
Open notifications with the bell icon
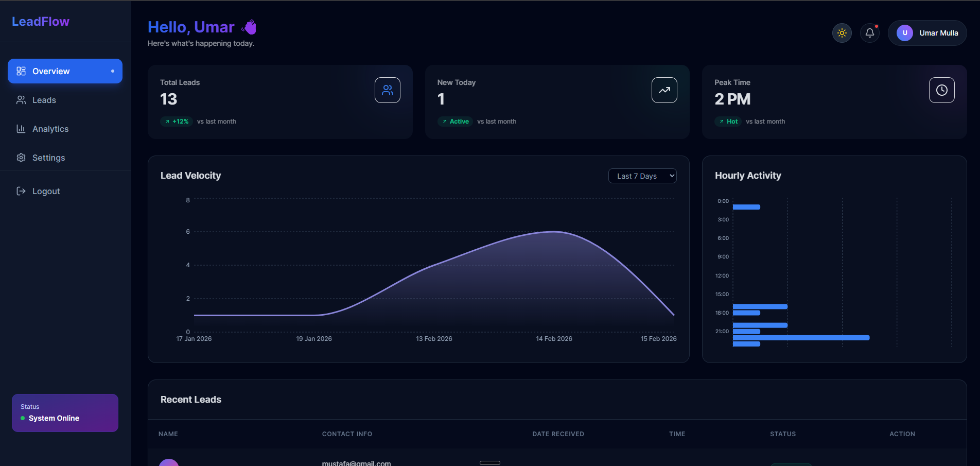(x=870, y=33)
